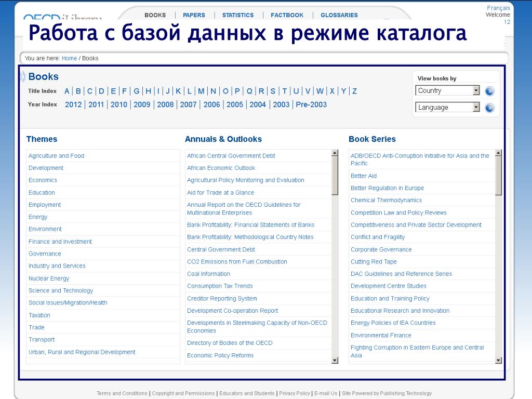Open year 2012 in Year Index
The image size is (532, 399).
pos(73,104)
